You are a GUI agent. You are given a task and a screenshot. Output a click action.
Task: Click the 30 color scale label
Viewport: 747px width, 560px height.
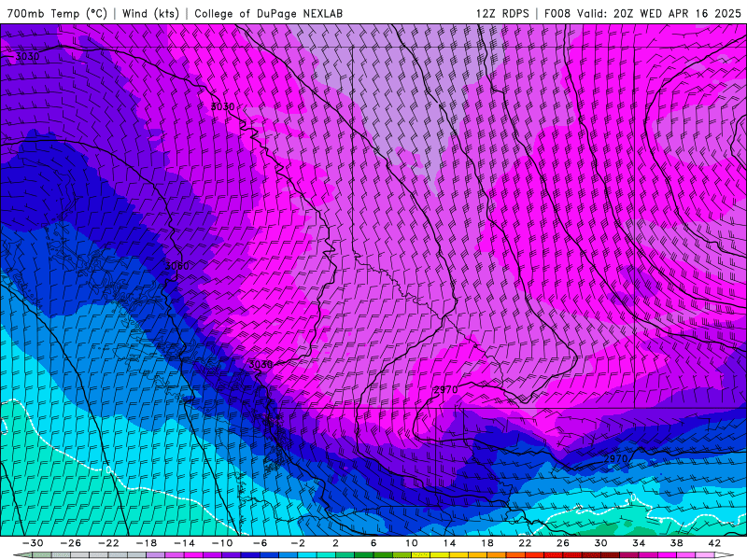click(600, 543)
